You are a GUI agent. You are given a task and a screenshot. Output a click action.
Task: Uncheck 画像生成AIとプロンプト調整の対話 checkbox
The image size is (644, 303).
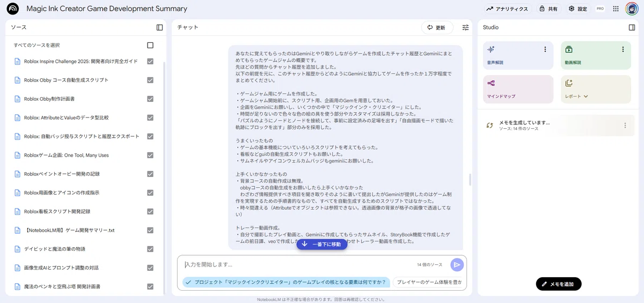pos(150,268)
